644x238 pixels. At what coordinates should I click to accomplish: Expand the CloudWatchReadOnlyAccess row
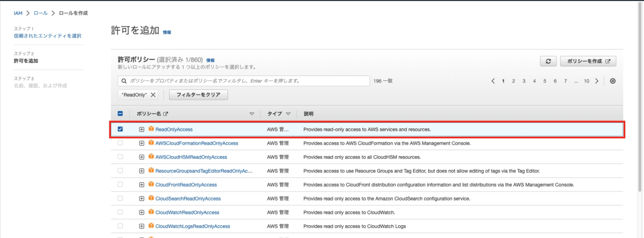pos(142,212)
